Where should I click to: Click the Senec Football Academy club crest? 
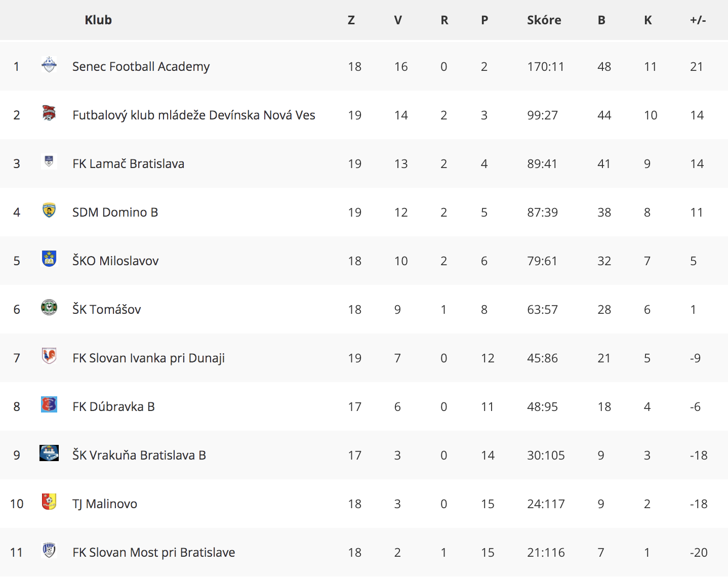(x=49, y=64)
